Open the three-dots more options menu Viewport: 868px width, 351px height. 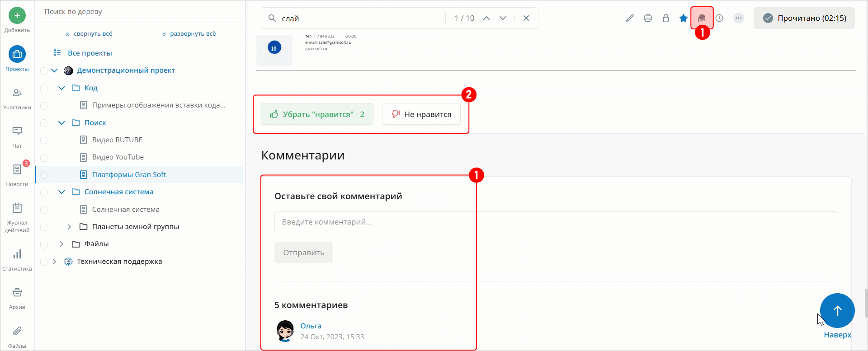[x=739, y=18]
